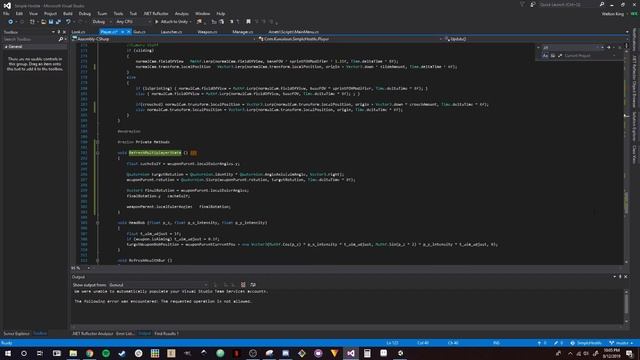
Task: Click the feedback icon near Quick Launch
Action: click(x=533, y=4)
